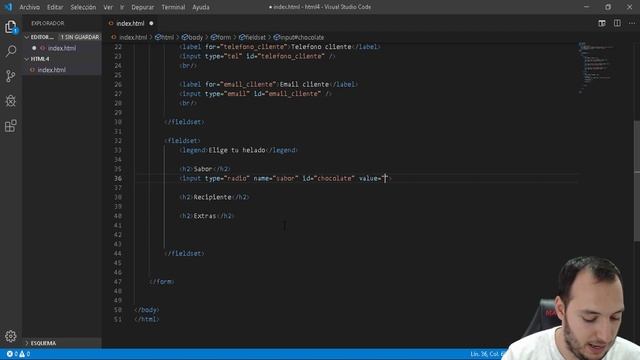The height and width of the screenshot is (360, 640).
Task: Click 'Telefono cliente' label text on line 22
Action: (321, 47)
